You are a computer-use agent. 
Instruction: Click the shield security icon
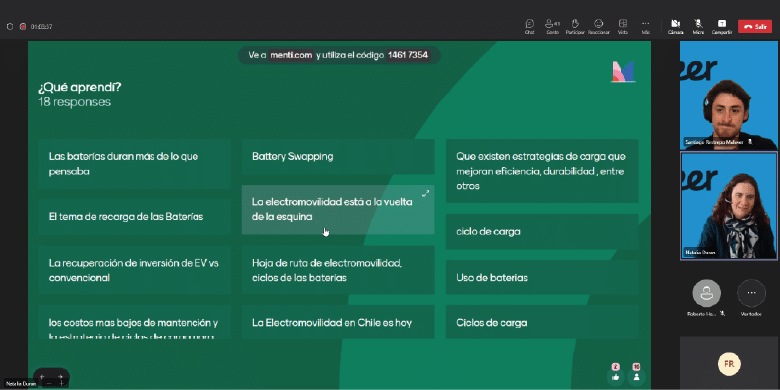tap(9, 26)
